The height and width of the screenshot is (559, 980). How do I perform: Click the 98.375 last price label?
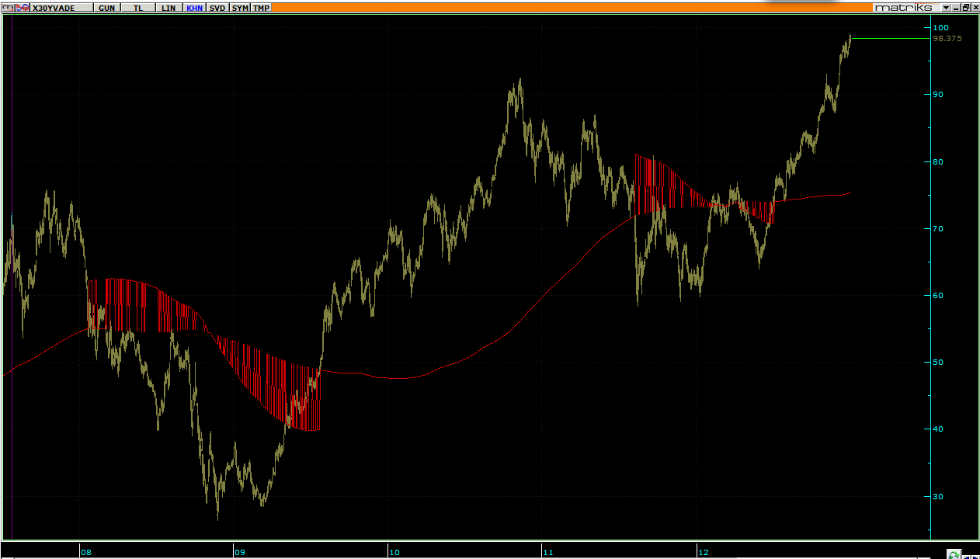[947, 38]
